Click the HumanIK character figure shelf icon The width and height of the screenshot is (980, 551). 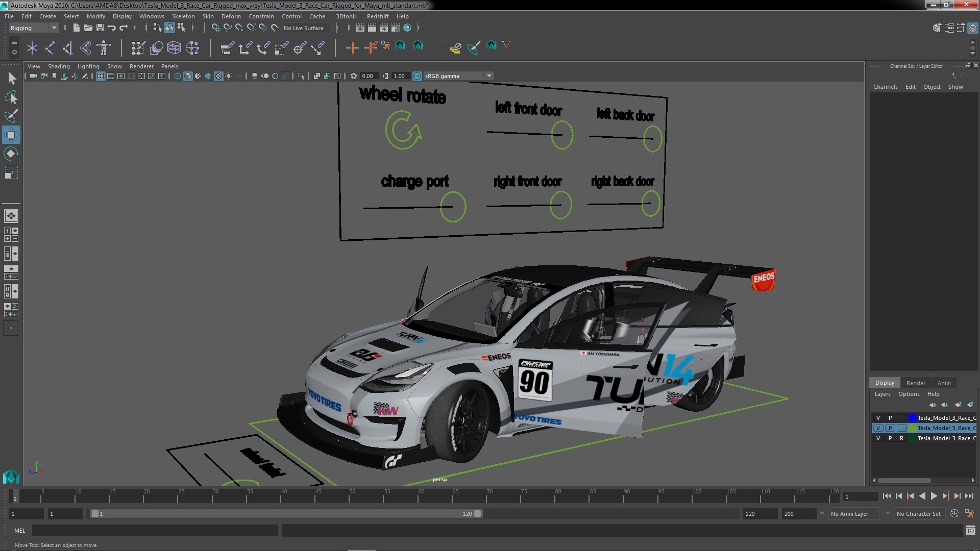point(104,48)
